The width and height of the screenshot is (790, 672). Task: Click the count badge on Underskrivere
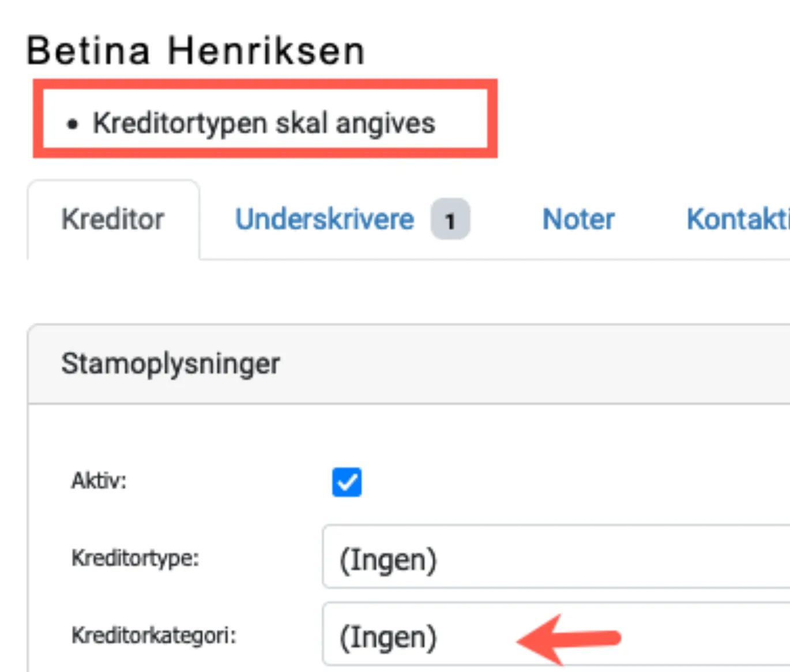coord(450,220)
